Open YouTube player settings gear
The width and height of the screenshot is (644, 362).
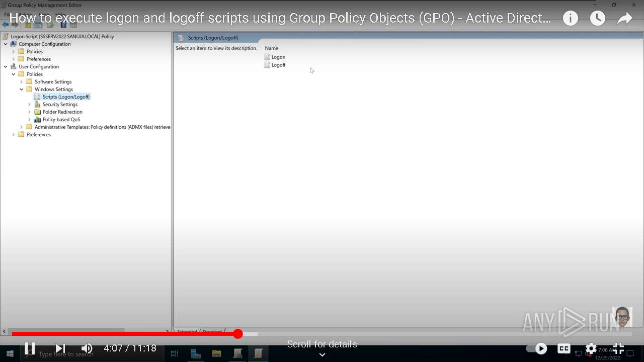pos(591,348)
